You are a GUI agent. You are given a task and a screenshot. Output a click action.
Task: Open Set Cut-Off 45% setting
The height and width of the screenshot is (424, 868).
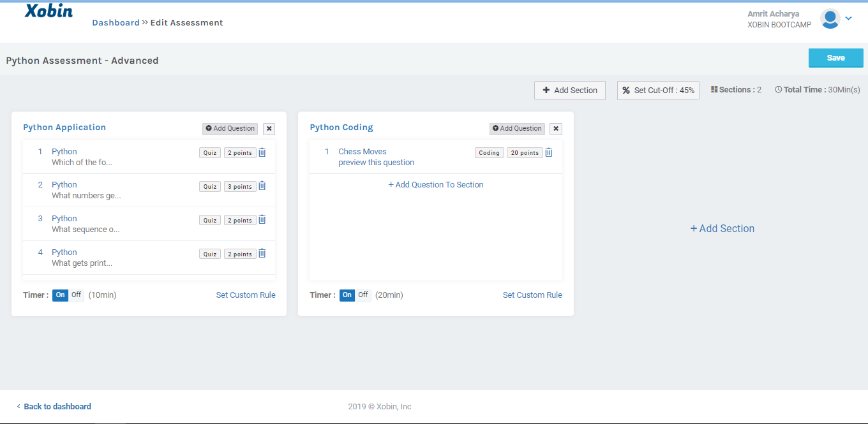point(658,91)
